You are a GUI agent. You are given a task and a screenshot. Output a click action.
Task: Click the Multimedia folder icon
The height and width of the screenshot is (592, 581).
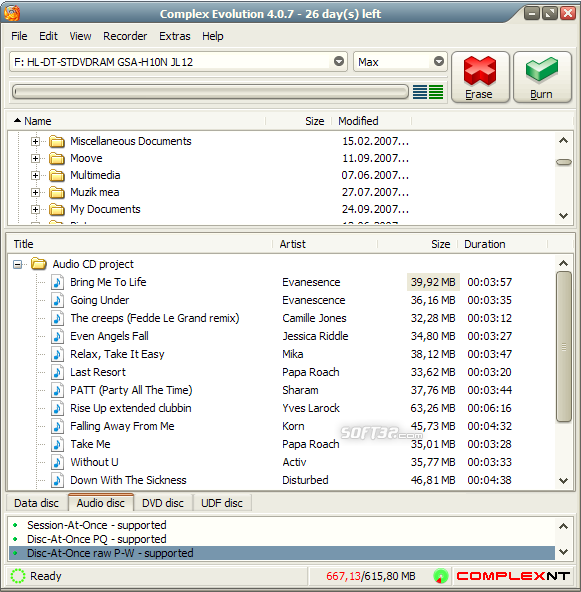57,176
